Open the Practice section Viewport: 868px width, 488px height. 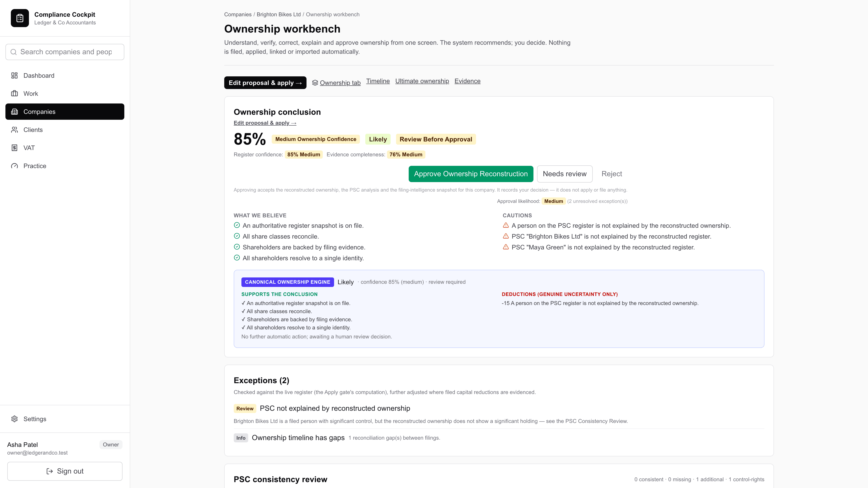[x=65, y=166]
